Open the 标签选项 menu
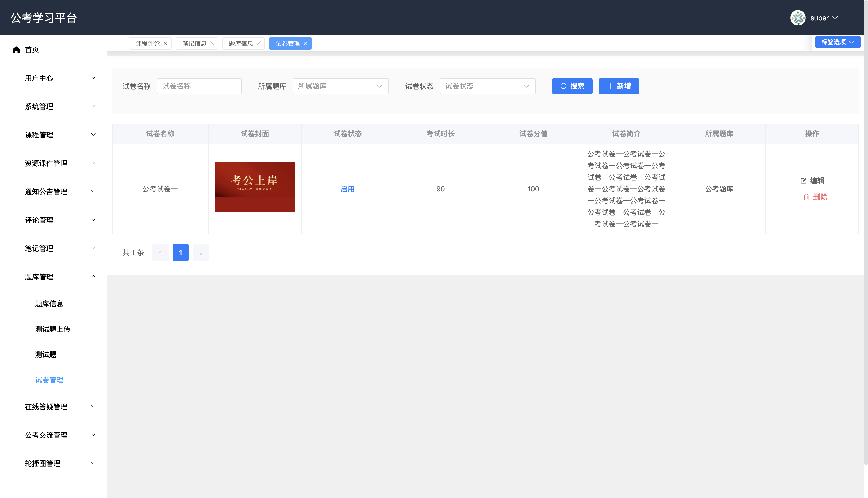Viewport: 868px width, 498px height. [x=837, y=42]
